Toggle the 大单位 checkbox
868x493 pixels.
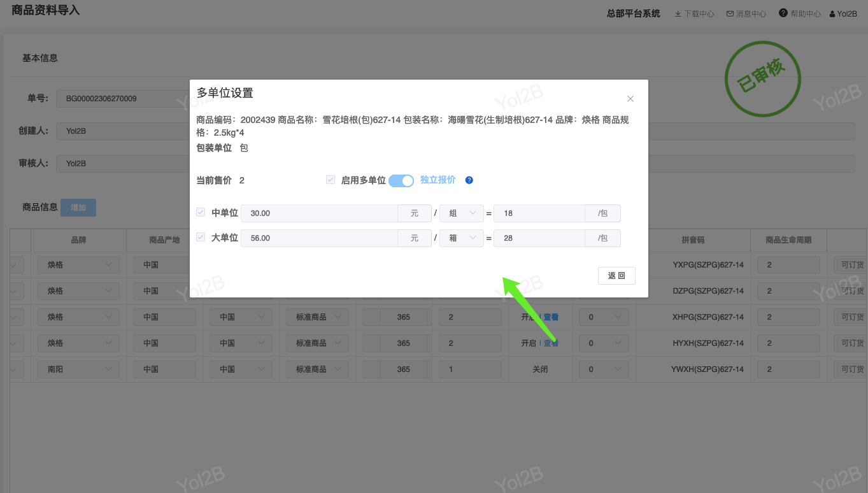click(201, 237)
